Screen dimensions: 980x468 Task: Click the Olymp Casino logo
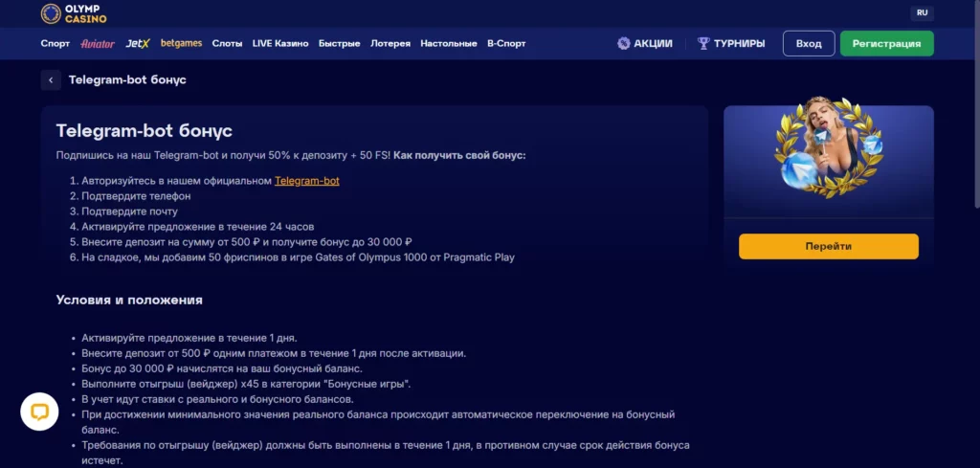[x=74, y=13]
